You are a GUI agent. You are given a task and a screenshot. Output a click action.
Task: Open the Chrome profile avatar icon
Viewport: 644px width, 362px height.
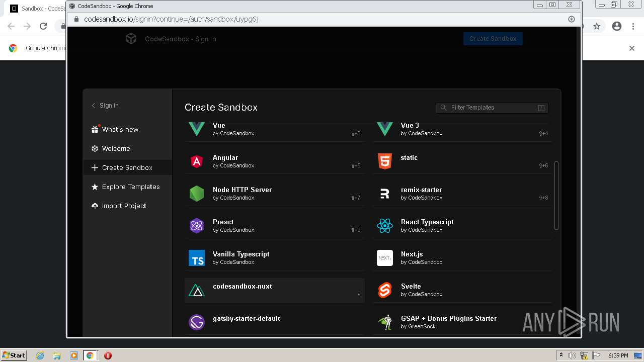click(617, 26)
